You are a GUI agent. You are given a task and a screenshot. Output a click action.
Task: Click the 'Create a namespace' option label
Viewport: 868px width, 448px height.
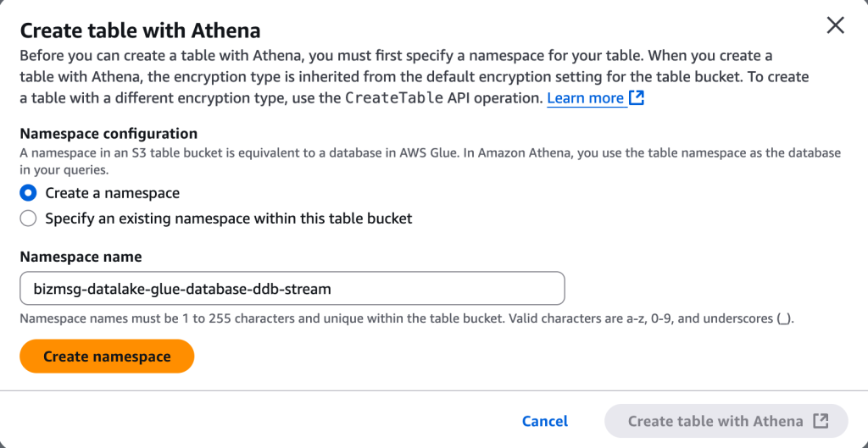(112, 193)
